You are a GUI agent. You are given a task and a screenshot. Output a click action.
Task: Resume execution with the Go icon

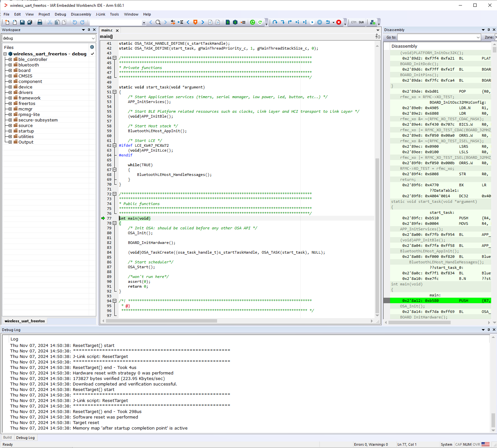coord(312,22)
